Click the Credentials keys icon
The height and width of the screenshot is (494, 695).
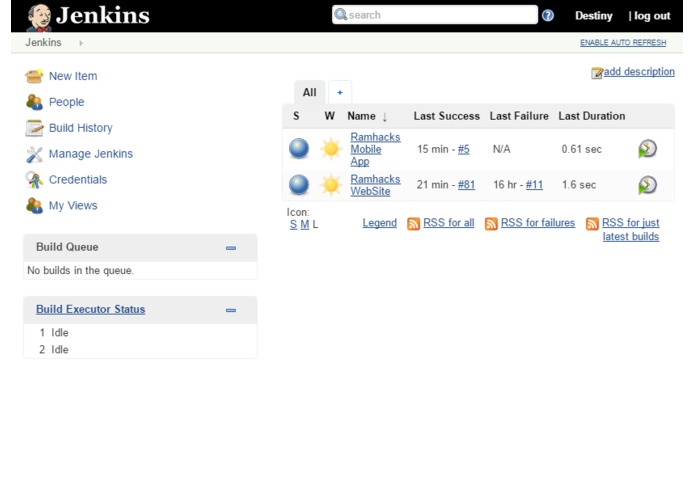[x=34, y=180]
